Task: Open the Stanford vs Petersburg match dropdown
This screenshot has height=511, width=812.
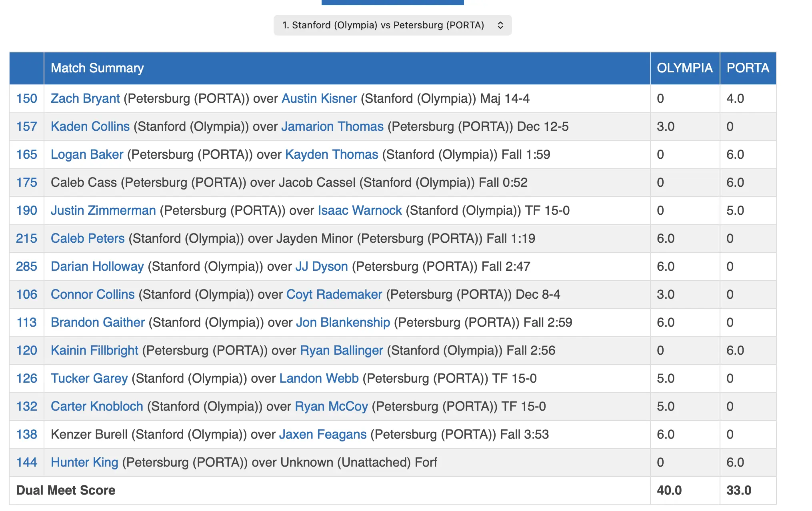Action: (x=392, y=25)
